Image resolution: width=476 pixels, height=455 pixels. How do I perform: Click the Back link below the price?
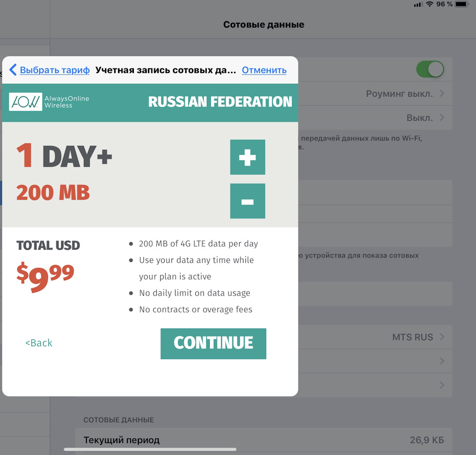(38, 342)
